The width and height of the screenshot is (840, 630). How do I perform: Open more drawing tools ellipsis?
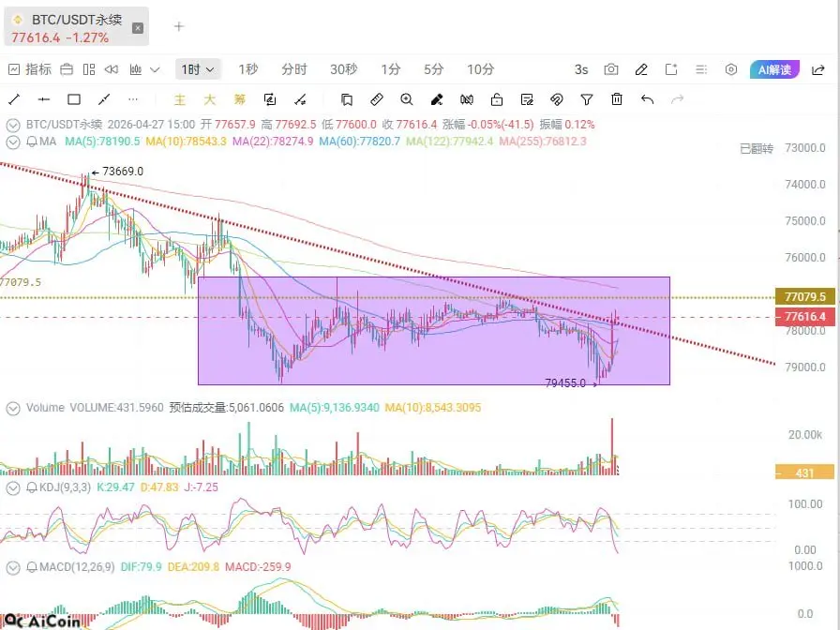tap(133, 99)
